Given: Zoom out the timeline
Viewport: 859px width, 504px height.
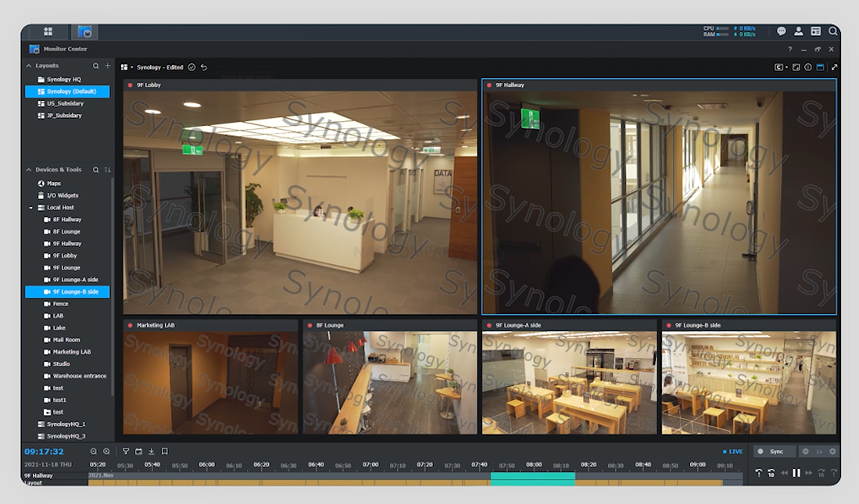Looking at the screenshot, I should (x=94, y=452).
